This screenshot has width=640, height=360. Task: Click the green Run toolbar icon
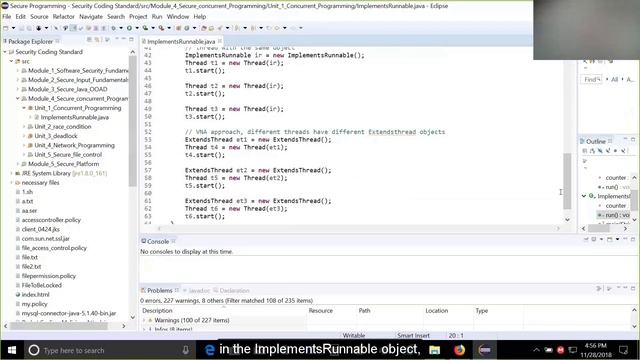tap(129, 28)
